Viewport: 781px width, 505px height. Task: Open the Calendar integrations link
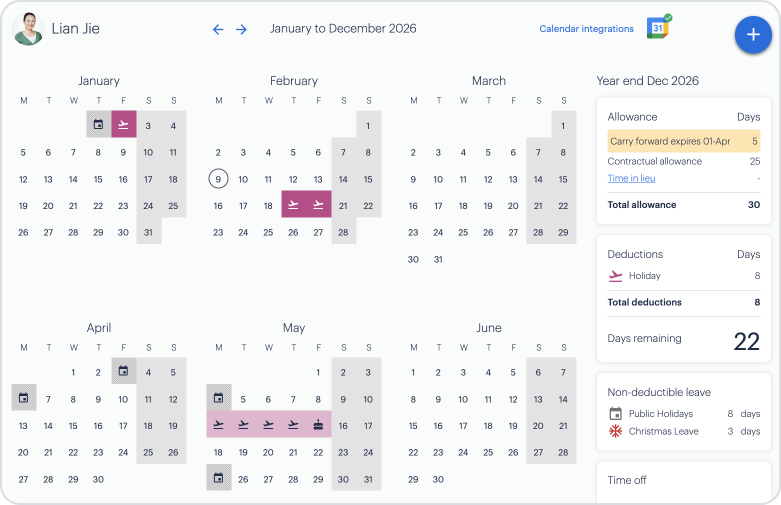[x=586, y=29]
